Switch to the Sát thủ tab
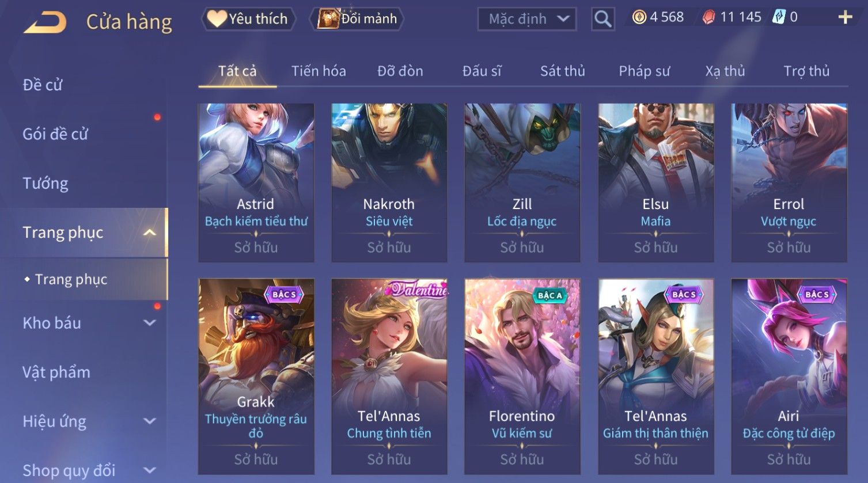 (x=562, y=71)
